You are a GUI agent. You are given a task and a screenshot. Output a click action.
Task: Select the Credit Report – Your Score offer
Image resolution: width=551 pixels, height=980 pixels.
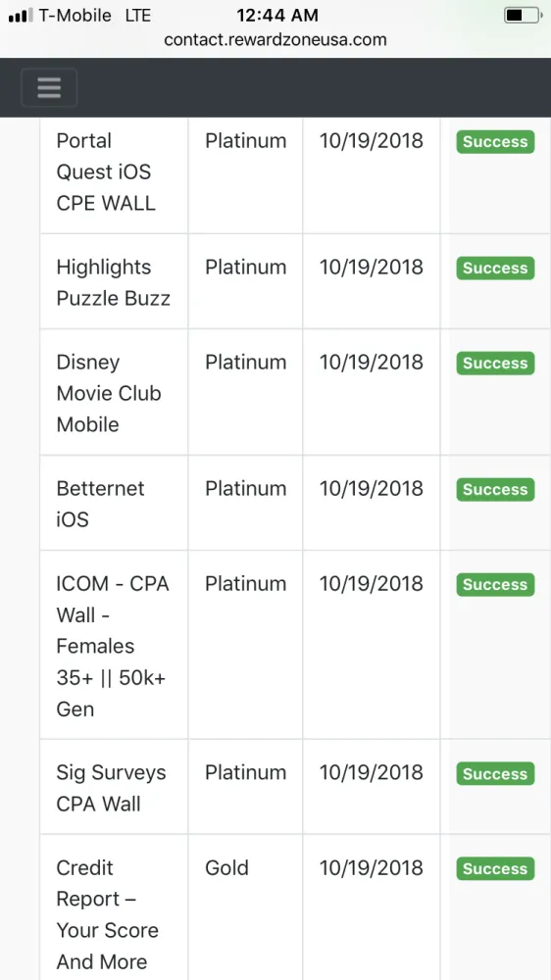coord(108,914)
